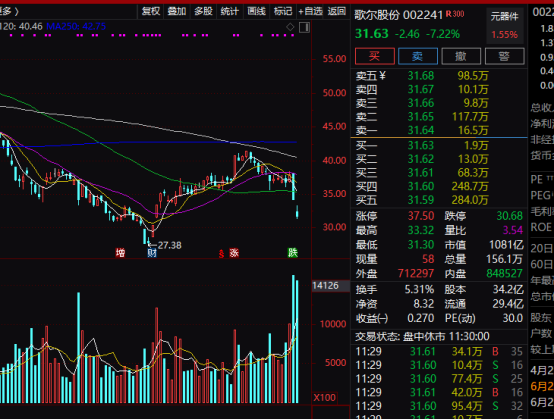The image size is (554, 420).
Task: Click the red 买 buy button
Action: tap(375, 56)
